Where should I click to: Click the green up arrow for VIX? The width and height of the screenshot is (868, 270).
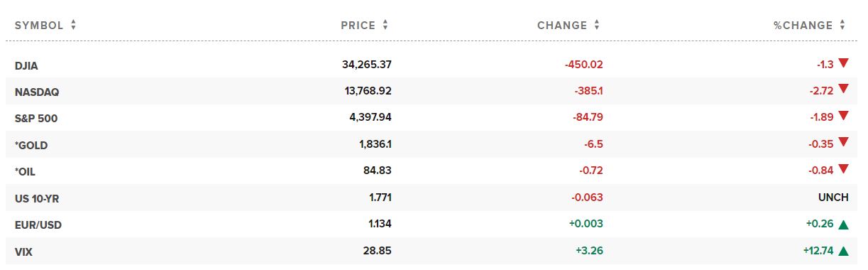click(843, 250)
